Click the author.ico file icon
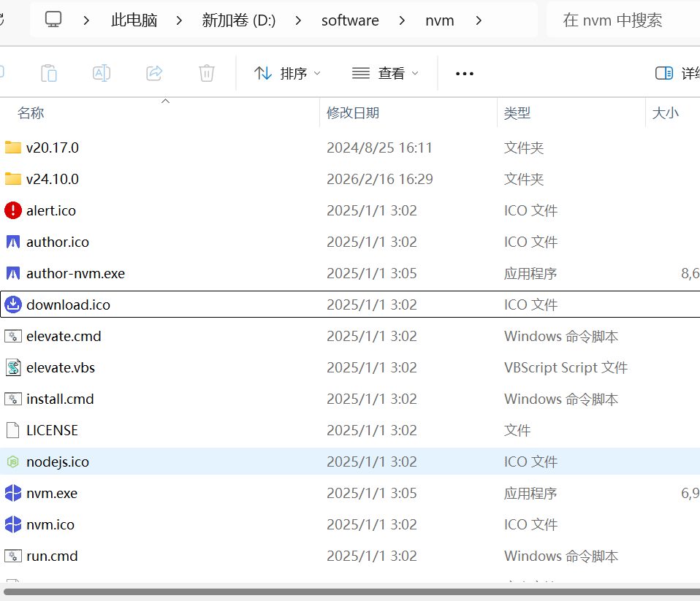 (x=13, y=242)
